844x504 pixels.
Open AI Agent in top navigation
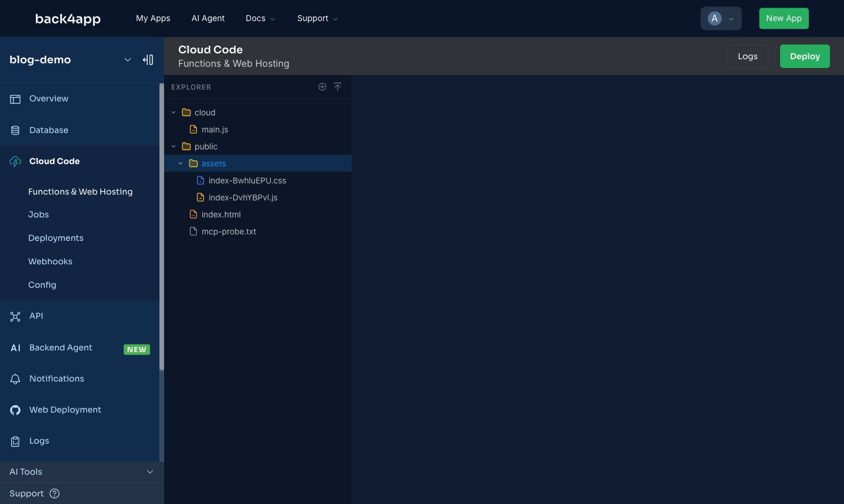208,18
